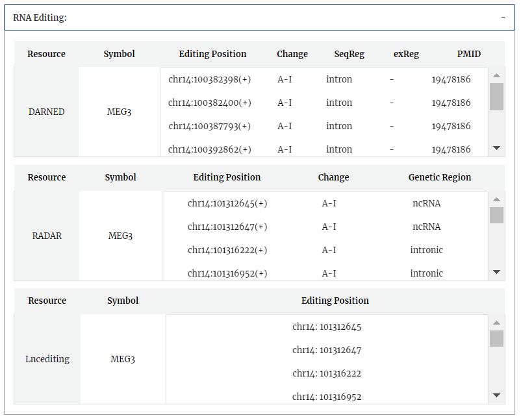Click the DARNED resource cell
This screenshot has width=521, height=420.
[47, 112]
